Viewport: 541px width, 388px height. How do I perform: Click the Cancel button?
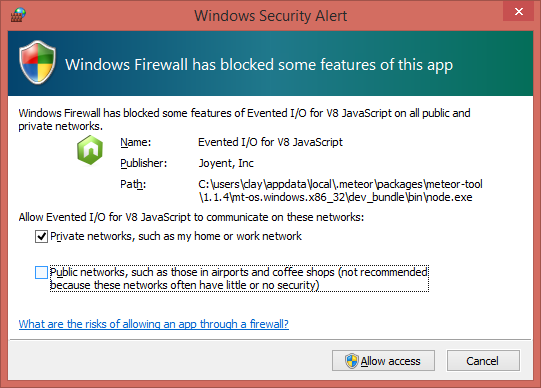pyautogui.click(x=483, y=361)
